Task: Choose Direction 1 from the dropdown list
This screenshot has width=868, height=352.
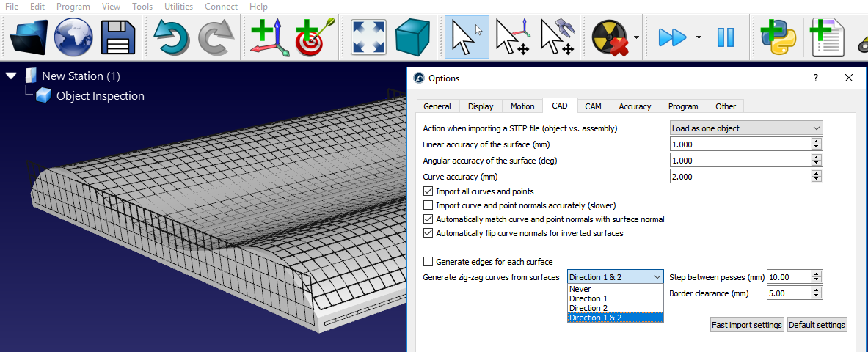Action: coord(588,298)
